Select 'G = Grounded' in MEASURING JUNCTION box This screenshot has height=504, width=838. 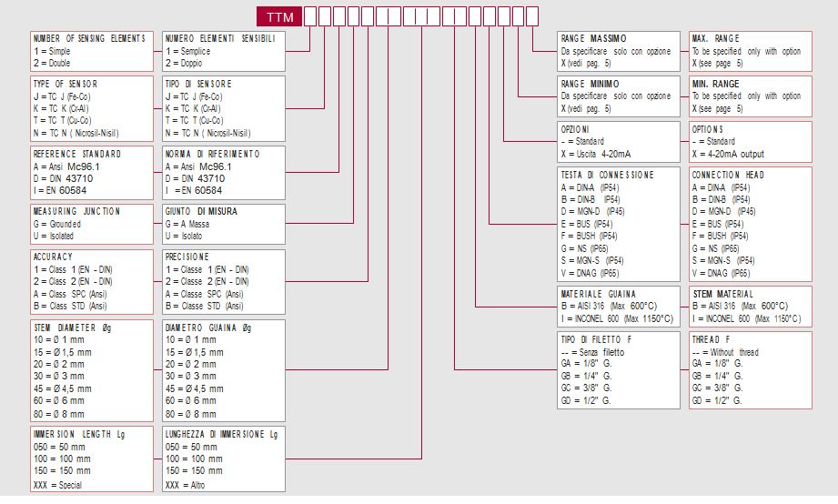57,223
